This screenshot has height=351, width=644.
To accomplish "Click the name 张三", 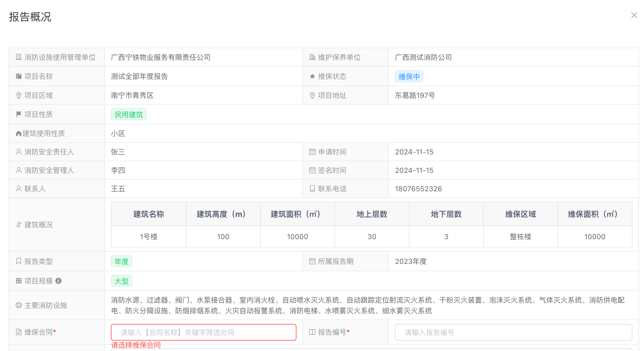I will click(x=118, y=152).
